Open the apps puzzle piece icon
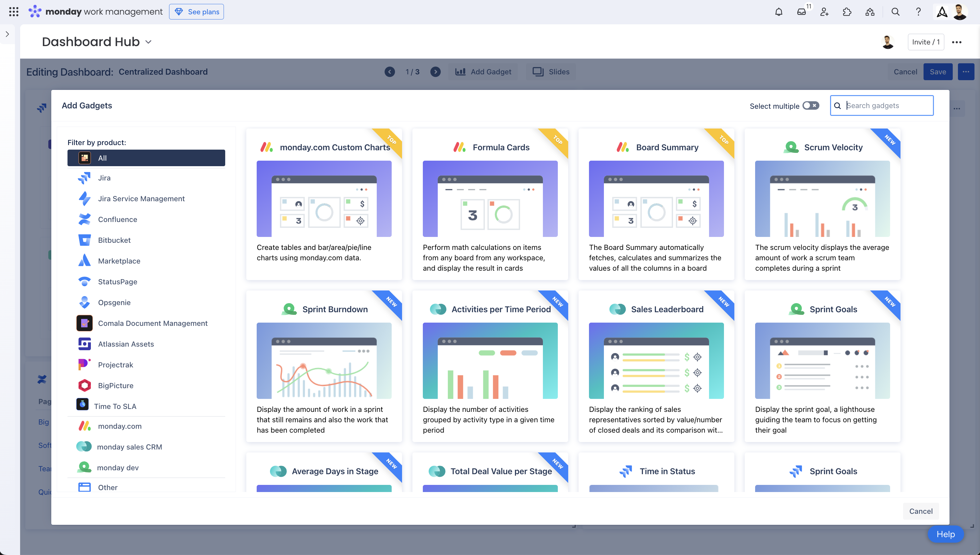This screenshot has height=555, width=980. click(847, 12)
